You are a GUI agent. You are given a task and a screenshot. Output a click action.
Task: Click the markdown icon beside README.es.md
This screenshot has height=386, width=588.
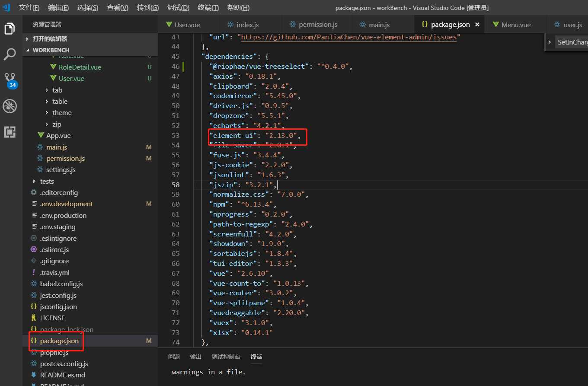click(x=34, y=375)
